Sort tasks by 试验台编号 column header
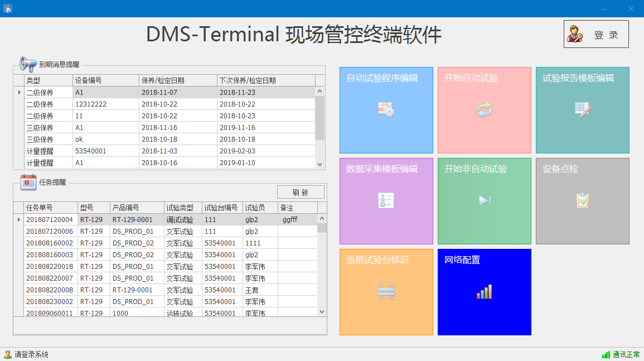This screenshot has width=644, height=361. 222,208
